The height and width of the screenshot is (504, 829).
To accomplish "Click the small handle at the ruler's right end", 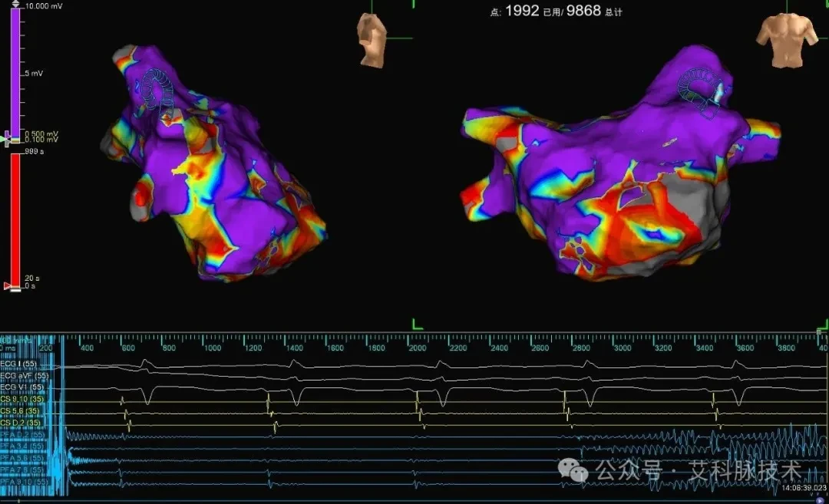I will 819,331.
